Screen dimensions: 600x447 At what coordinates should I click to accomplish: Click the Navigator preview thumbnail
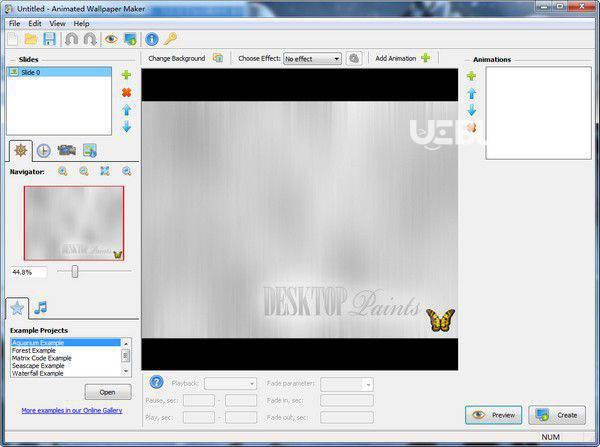[x=74, y=223]
